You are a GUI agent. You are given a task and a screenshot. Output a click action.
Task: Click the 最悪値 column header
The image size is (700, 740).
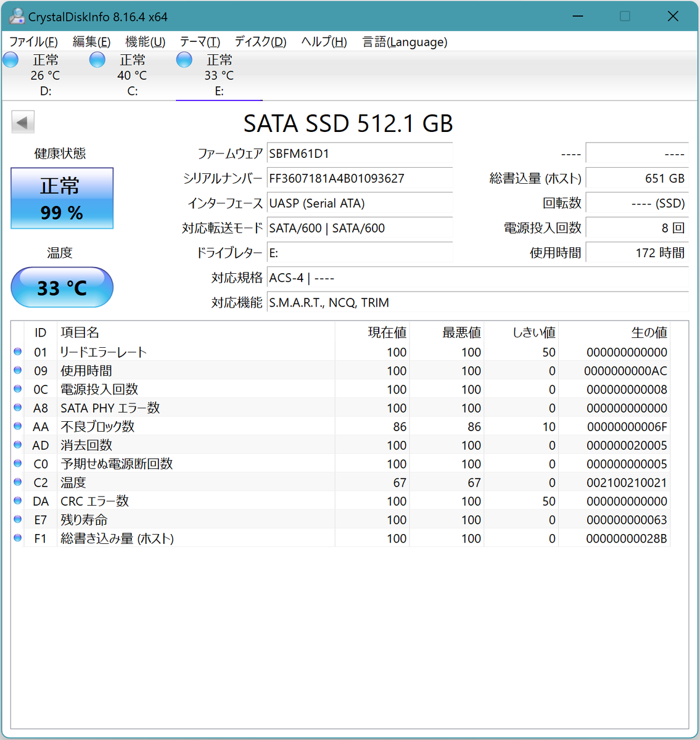pos(447,332)
